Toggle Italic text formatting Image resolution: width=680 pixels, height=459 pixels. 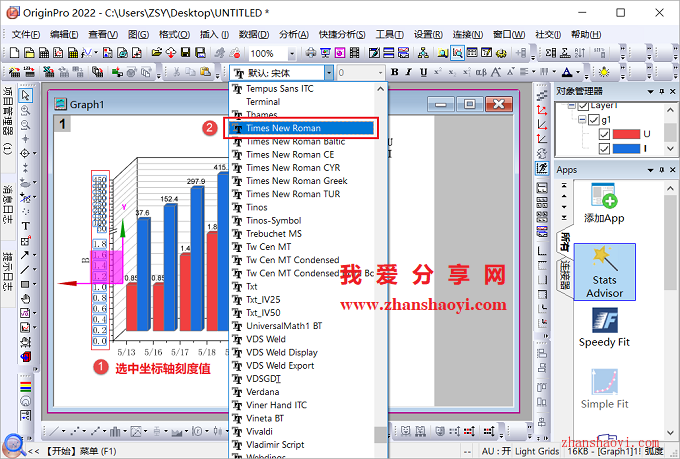coord(409,72)
